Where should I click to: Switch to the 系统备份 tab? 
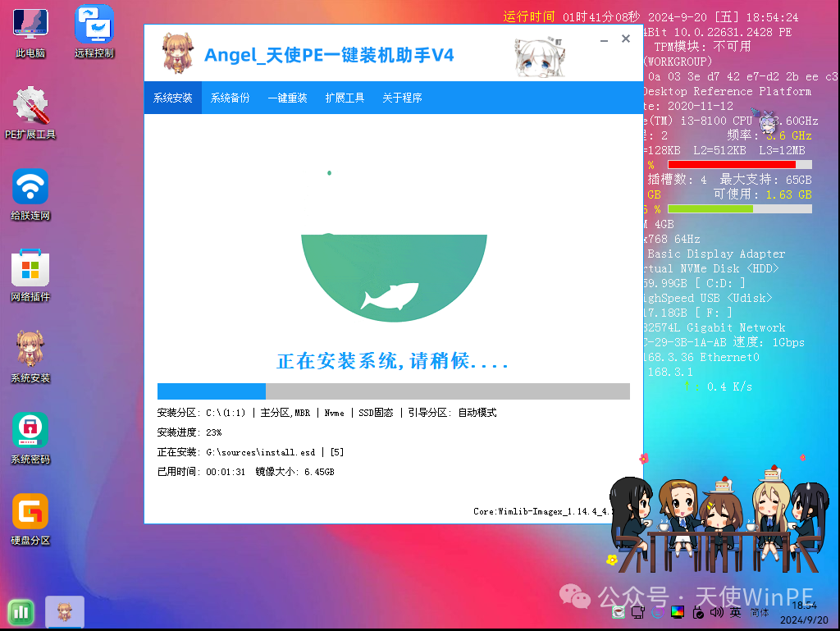[x=230, y=98]
